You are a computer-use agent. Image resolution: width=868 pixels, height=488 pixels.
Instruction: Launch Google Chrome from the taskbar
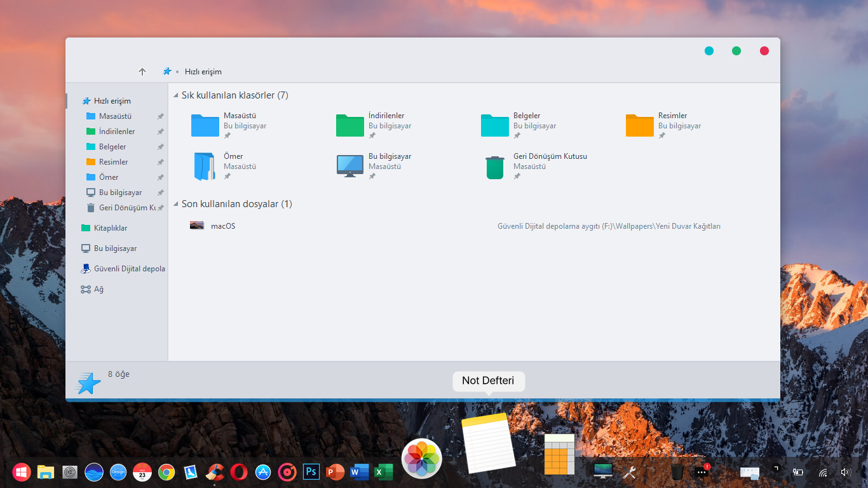[166, 472]
